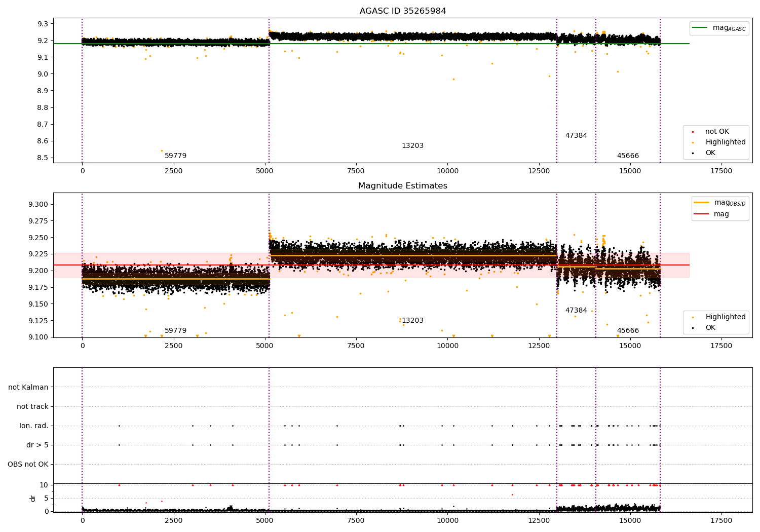Click the 12500 x-axis tick of middle plot

point(539,346)
